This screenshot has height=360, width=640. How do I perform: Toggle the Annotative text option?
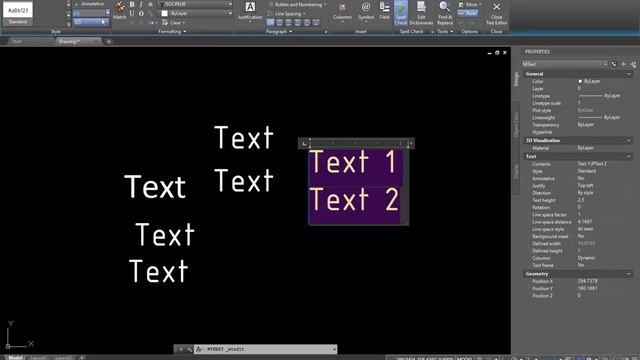89,4
